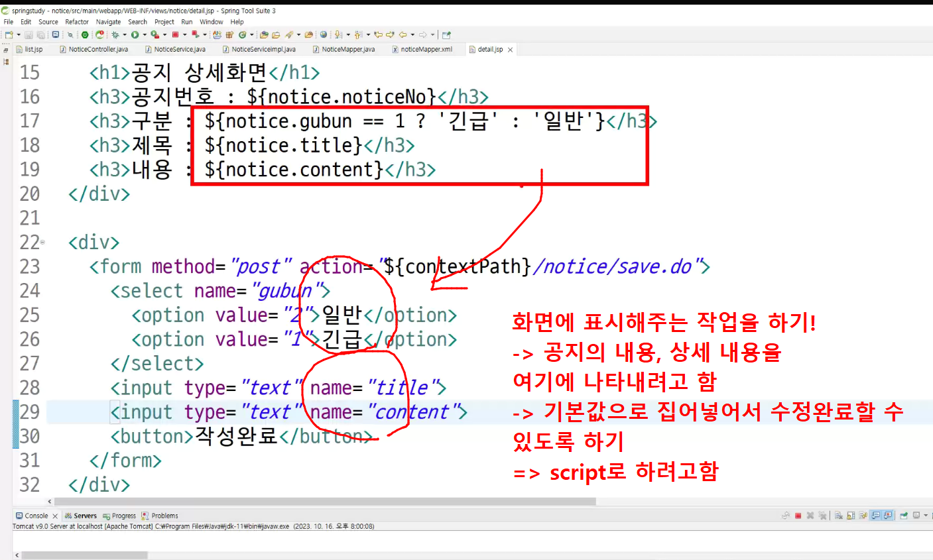Click the text 'save.do' on line 23
This screenshot has height=560, width=933.
point(654,266)
